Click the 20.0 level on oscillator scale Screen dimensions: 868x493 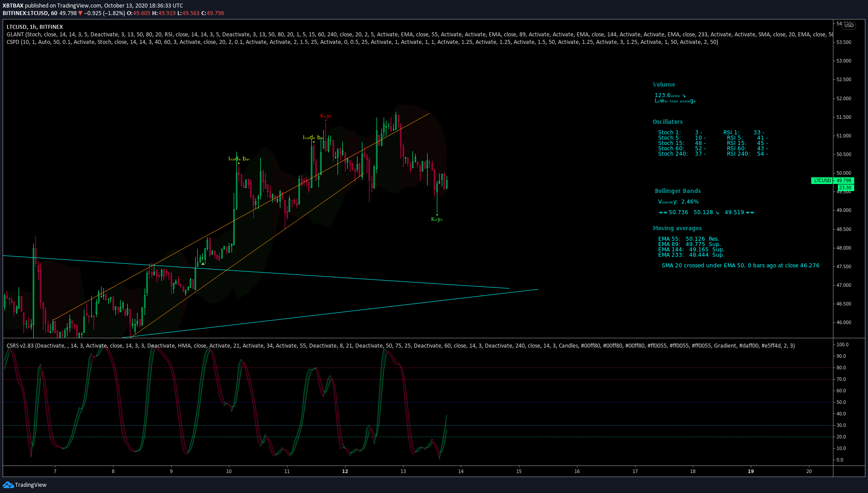(841, 437)
